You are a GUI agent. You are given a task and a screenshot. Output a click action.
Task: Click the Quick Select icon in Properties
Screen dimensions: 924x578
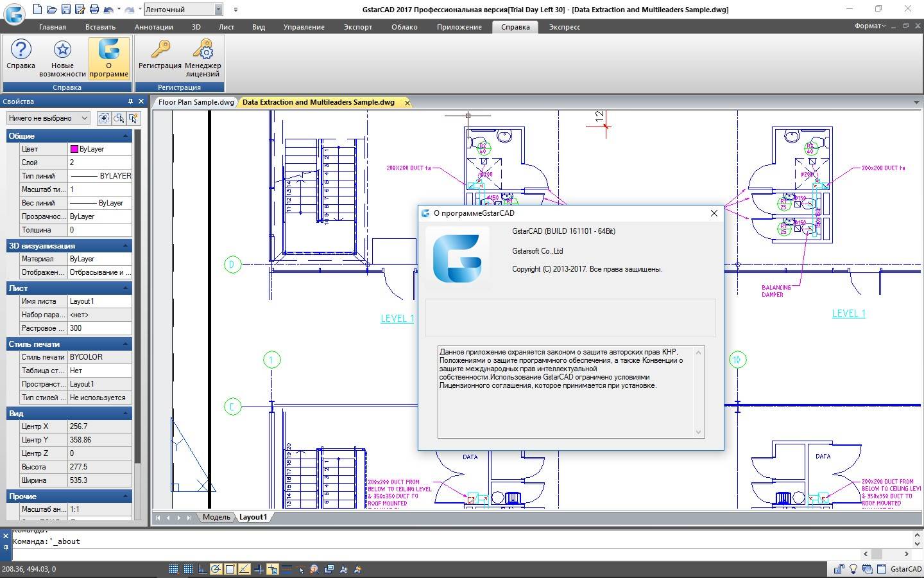pos(133,118)
